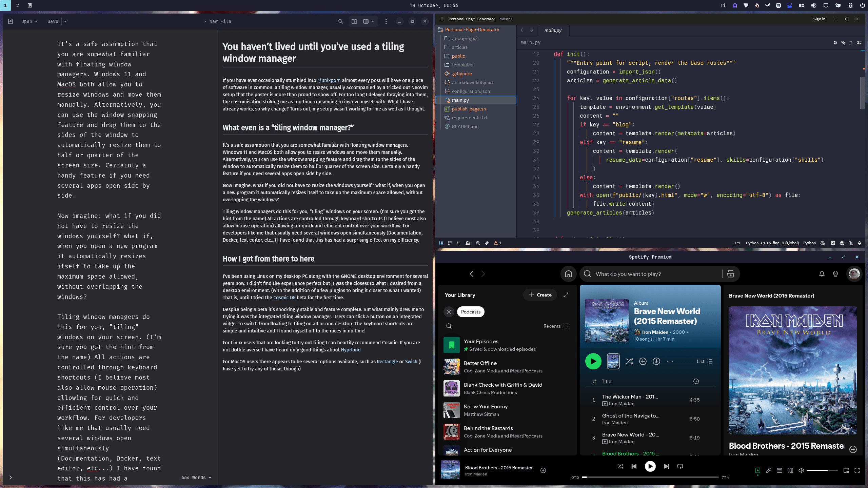The width and height of the screenshot is (868, 488).
Task: Open the three-dot menu in the markdown editor
Action: (386, 21)
